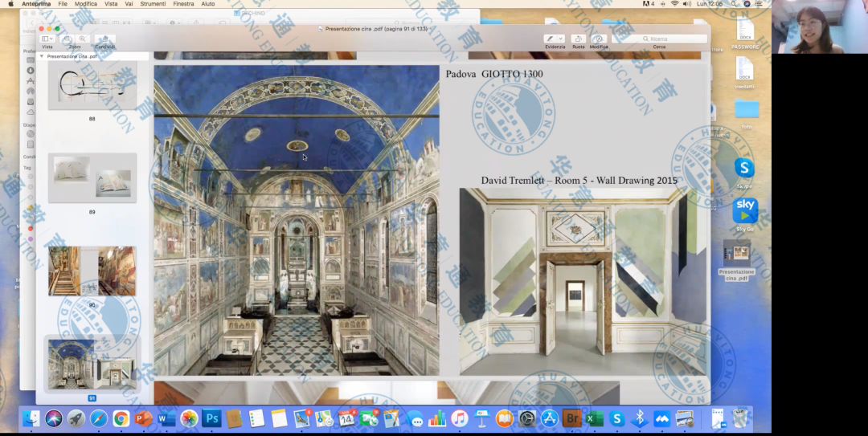Open the PASSWORD docx file on desktop
The height and width of the screenshot is (436, 868).
[745, 31]
